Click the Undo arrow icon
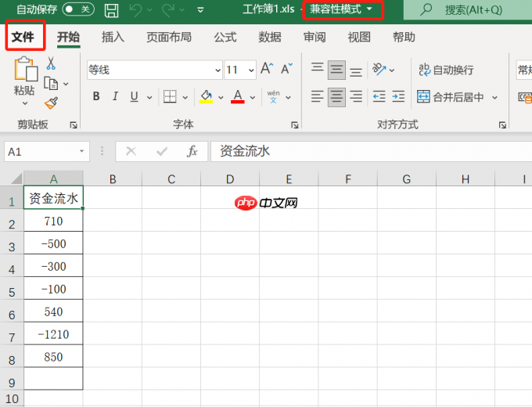Viewport: 532px width, 407px height. (135, 10)
